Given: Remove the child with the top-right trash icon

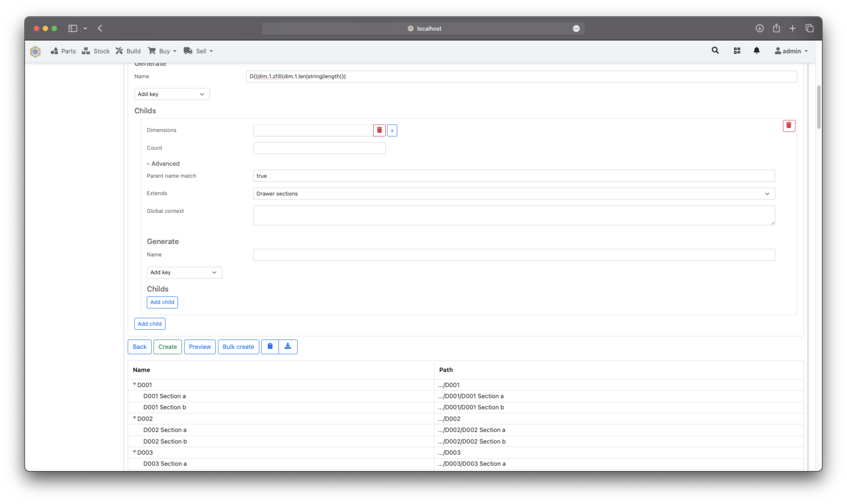Looking at the screenshot, I should [789, 126].
